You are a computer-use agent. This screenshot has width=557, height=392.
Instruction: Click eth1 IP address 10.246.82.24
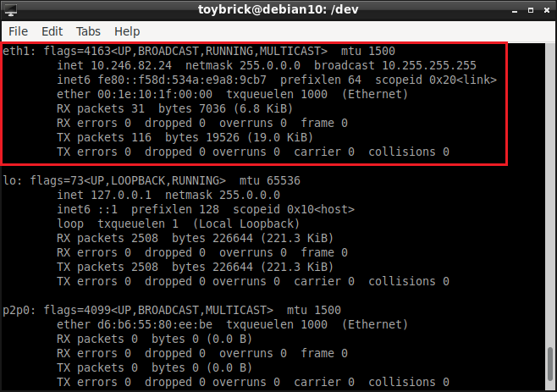[x=131, y=65]
